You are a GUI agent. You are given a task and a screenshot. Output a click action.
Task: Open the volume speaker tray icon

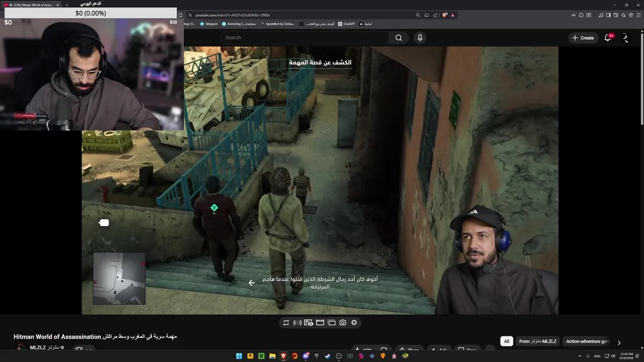click(x=613, y=356)
